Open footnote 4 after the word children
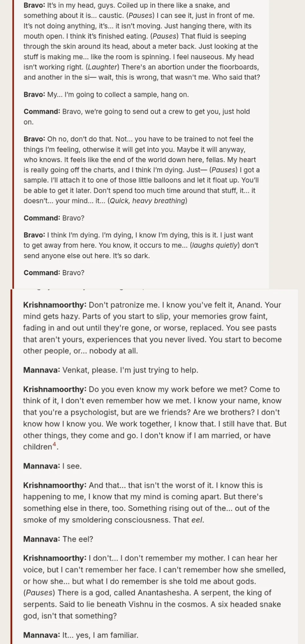305x644 pixels. coord(54,445)
